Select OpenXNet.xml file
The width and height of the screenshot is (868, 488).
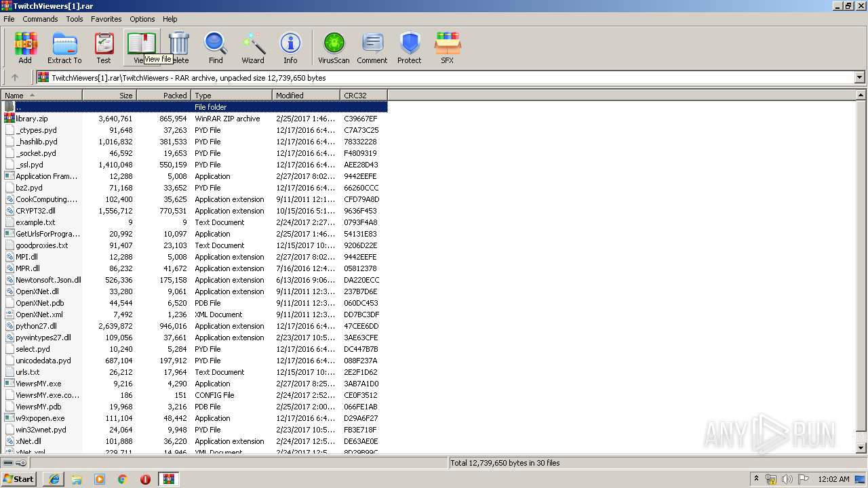39,314
